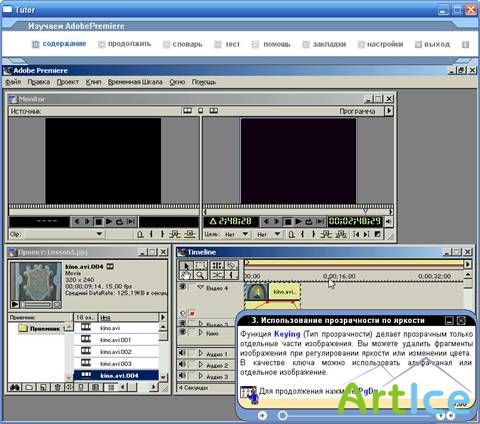Collapse the Видео 4 track triangle
Screen dimensions: 480x424
pyautogui.click(x=200, y=287)
